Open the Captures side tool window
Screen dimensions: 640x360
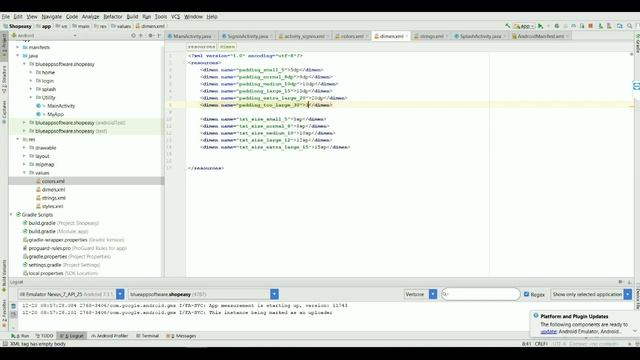click(x=4, y=111)
